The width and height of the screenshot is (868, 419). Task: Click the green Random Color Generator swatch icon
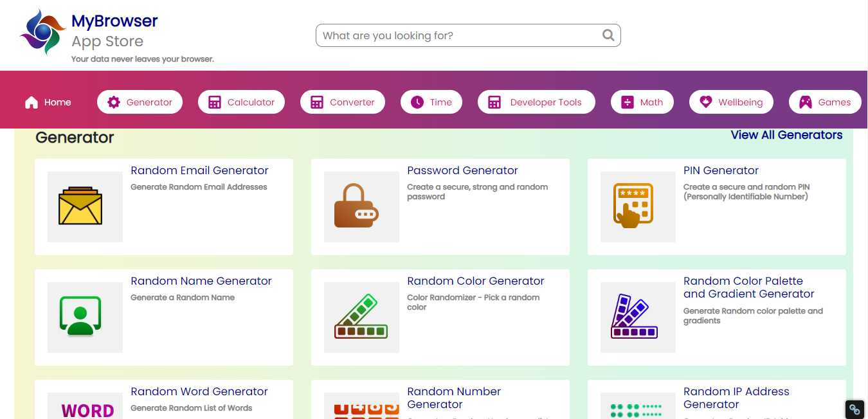point(361,317)
